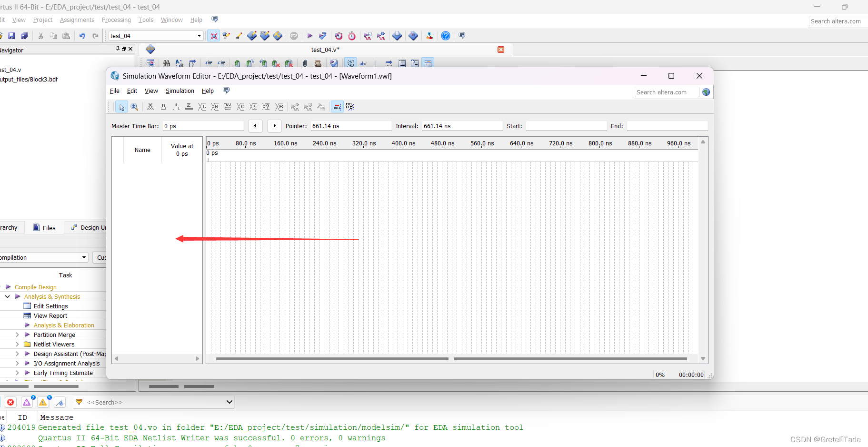Open Programmer icon in Quartus toolbar

pyautogui.click(x=413, y=36)
